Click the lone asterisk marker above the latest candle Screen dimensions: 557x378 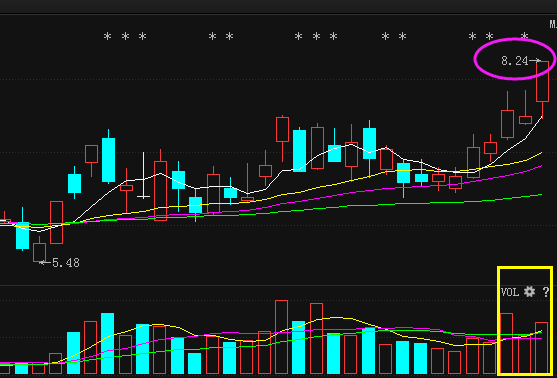point(524,36)
